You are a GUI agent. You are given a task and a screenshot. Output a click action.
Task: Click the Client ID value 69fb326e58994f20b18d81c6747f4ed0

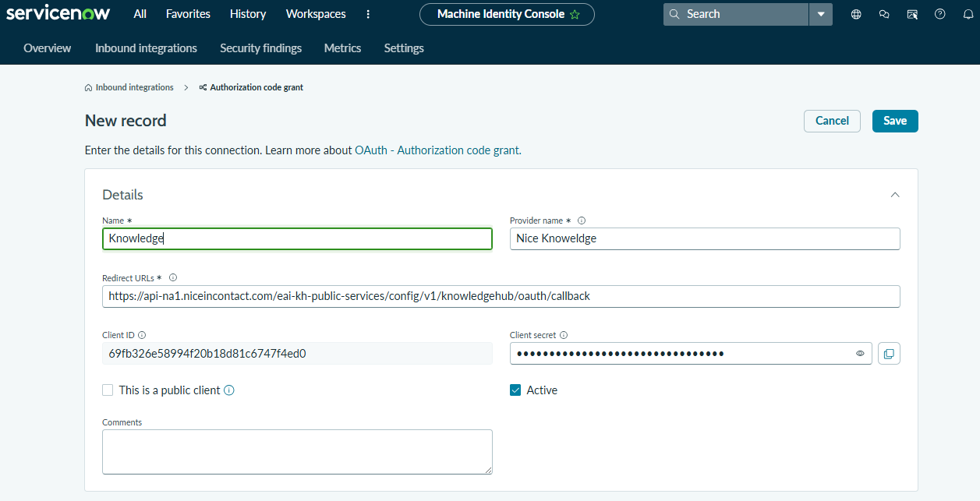[x=207, y=354]
